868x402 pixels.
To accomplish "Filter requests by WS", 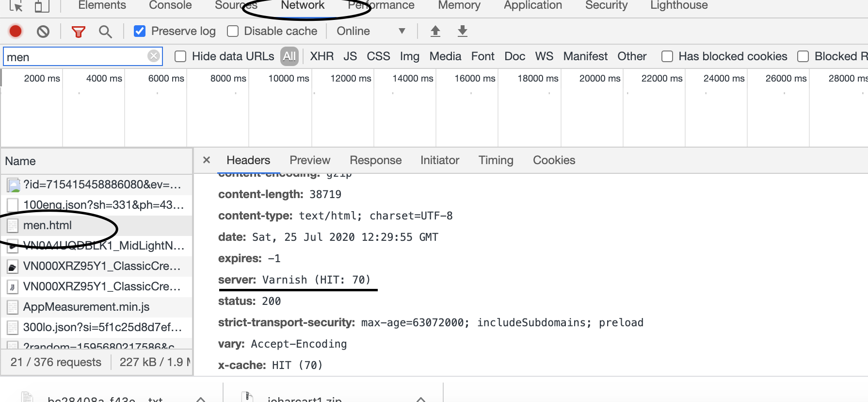I will (x=544, y=56).
